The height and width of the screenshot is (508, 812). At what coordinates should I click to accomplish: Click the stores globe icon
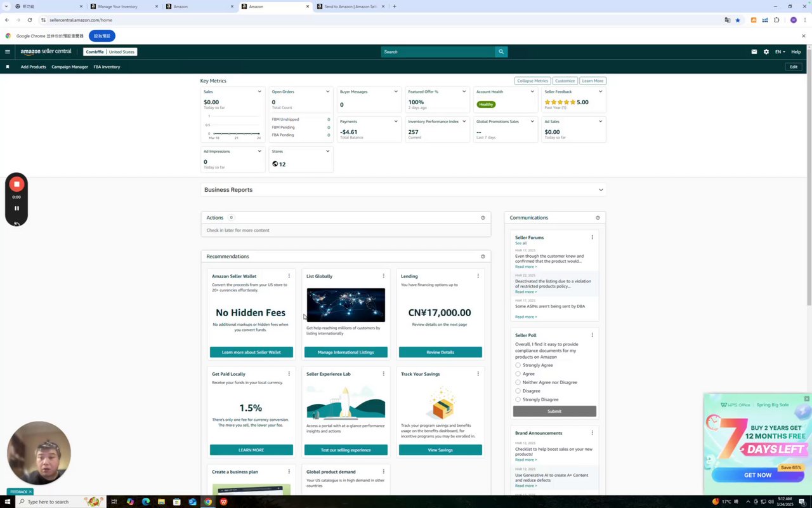pyautogui.click(x=275, y=164)
